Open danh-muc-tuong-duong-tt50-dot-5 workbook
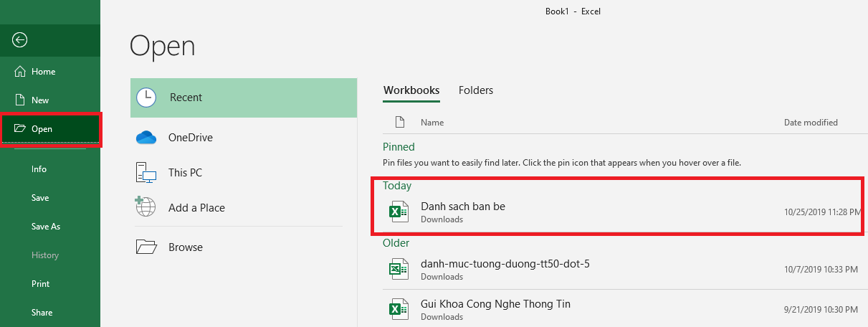 pos(505,265)
